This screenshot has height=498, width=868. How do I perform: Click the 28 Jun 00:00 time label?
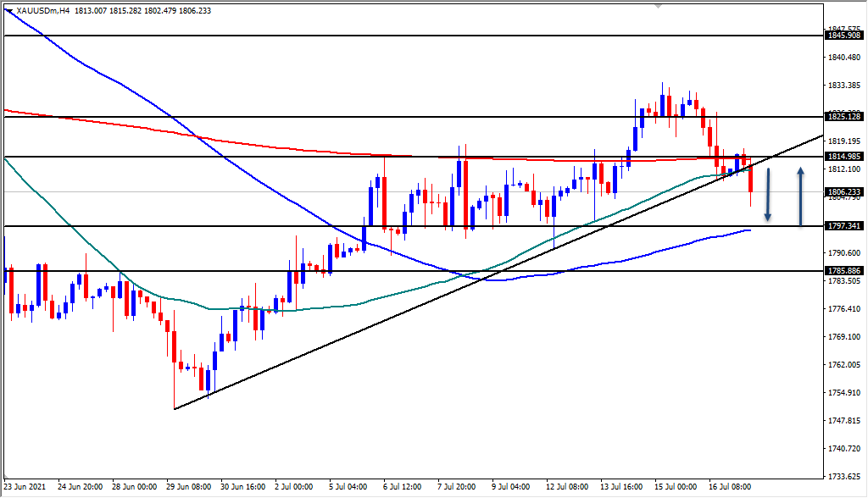(134, 487)
